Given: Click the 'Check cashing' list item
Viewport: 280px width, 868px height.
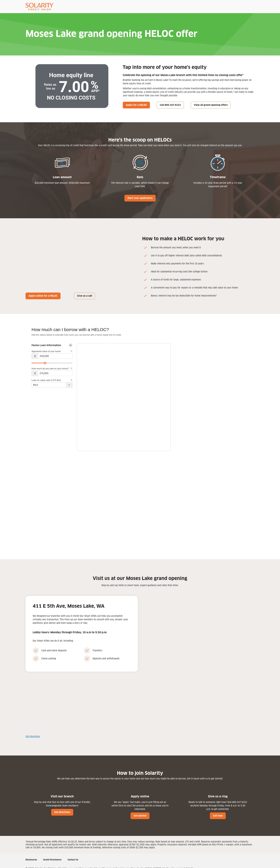Looking at the screenshot, I should tap(49, 658).
